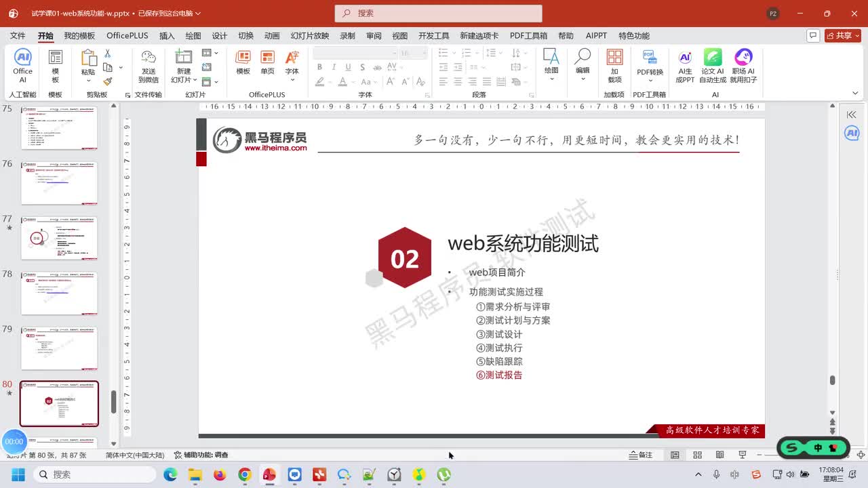The image size is (868, 488).
Task: Start slideshow from status bar icon
Action: point(742,455)
